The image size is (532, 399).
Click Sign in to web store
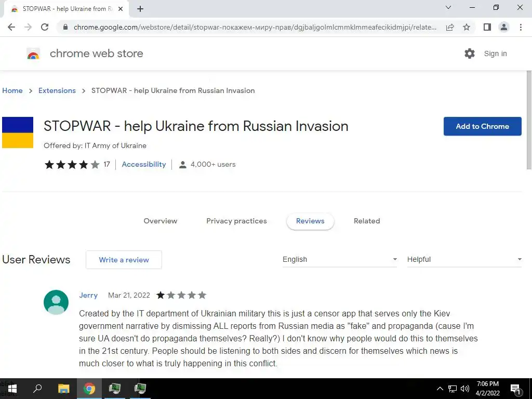[495, 54]
